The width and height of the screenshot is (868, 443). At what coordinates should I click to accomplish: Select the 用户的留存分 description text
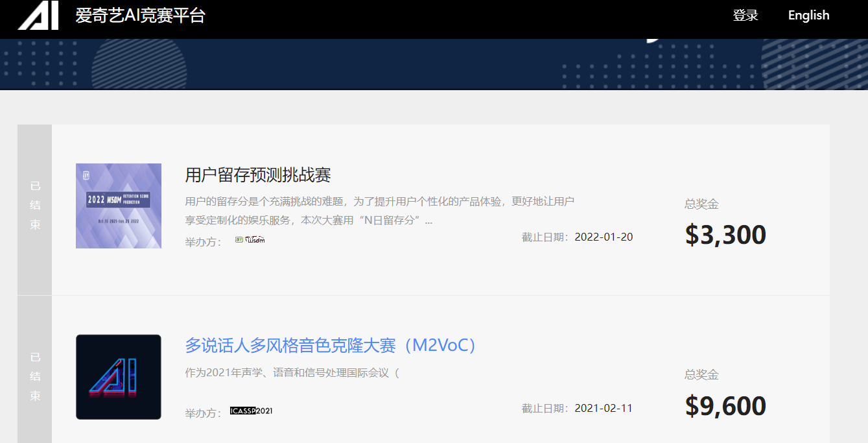tap(380, 211)
